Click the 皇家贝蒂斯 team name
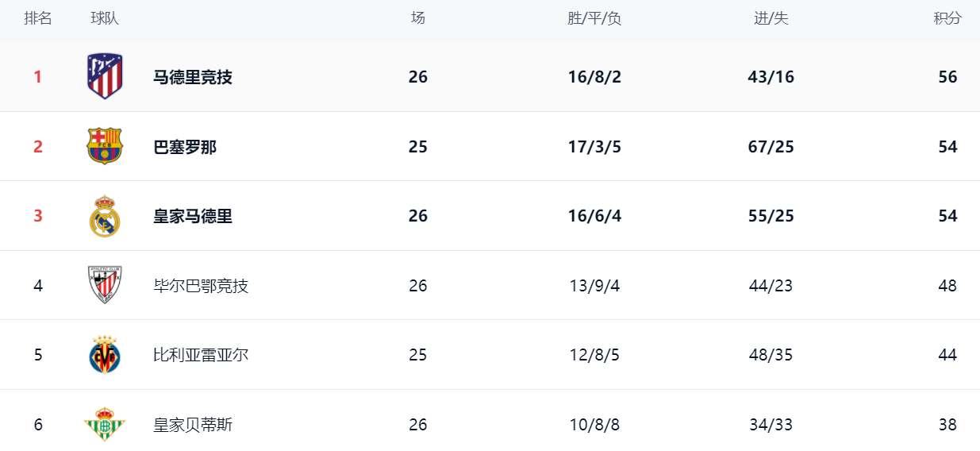This screenshot has width=980, height=451. click(x=193, y=425)
